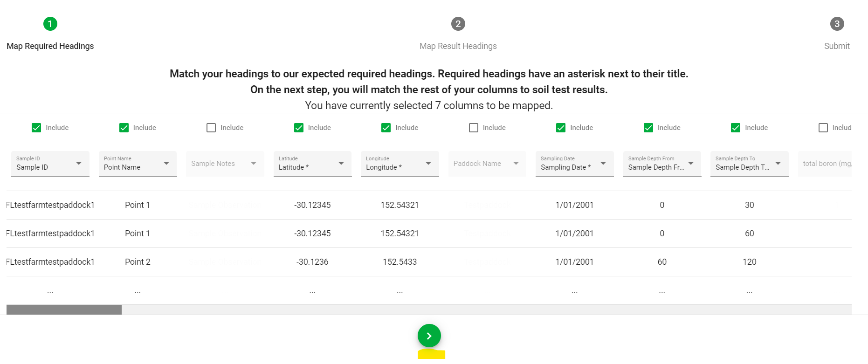Enable Include for Sample Notes column

coord(211,128)
